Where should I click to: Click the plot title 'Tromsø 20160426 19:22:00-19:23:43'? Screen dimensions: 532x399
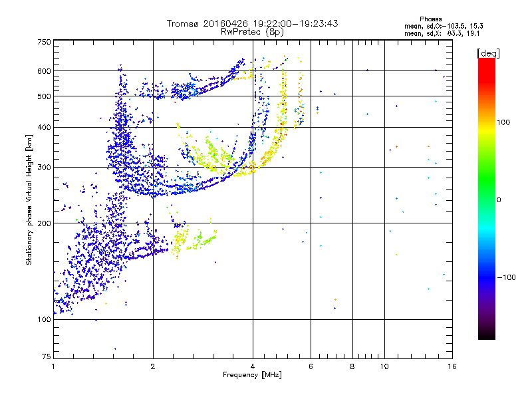click(x=252, y=23)
